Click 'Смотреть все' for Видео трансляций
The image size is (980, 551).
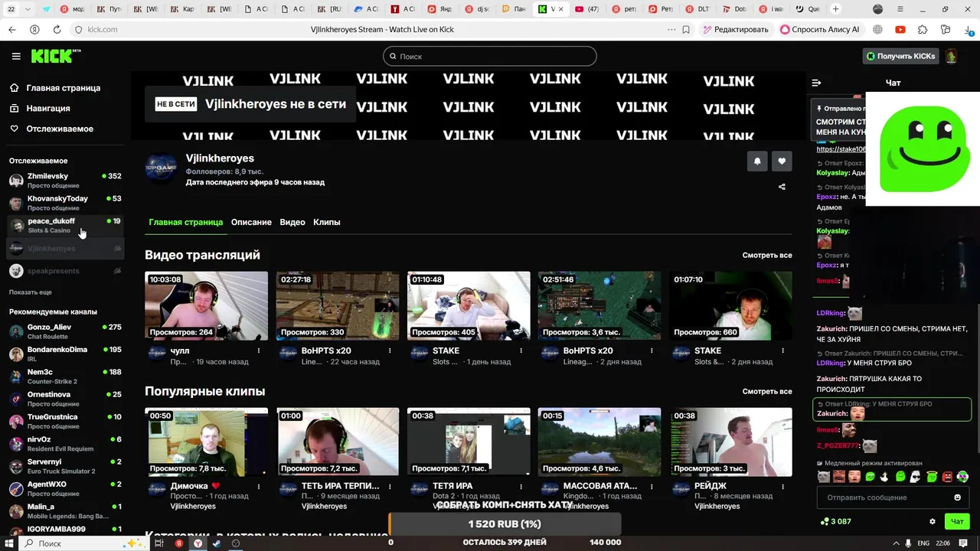tap(767, 255)
